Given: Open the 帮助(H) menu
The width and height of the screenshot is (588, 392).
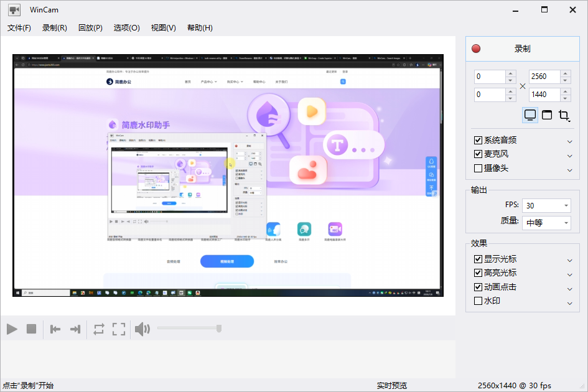Looking at the screenshot, I should 200,28.
